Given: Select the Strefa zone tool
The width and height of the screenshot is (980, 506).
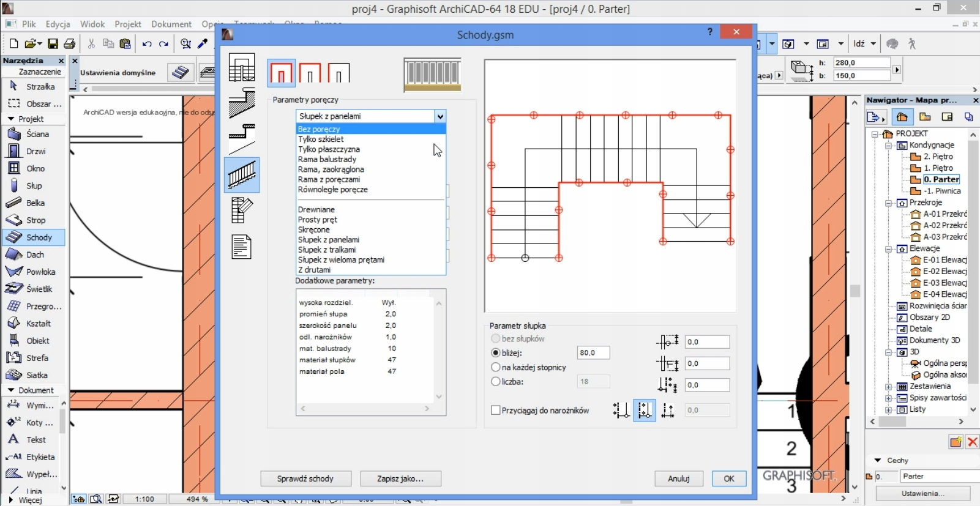Looking at the screenshot, I should 34,358.
